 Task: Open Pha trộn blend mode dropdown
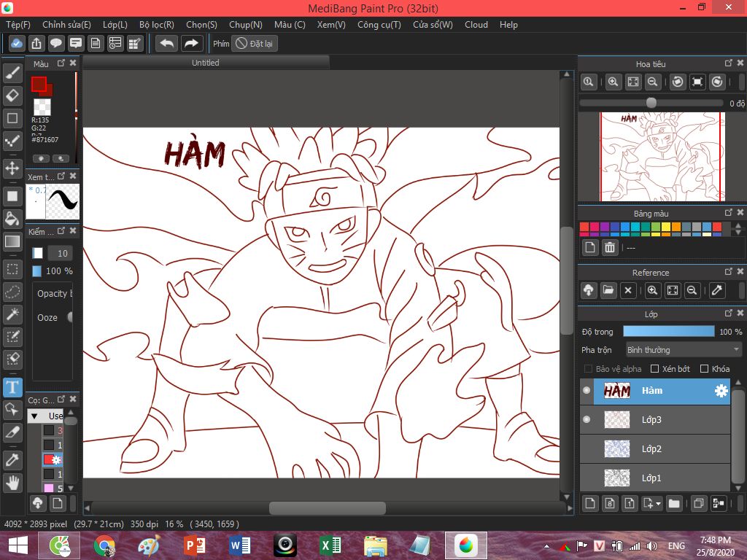(684, 350)
